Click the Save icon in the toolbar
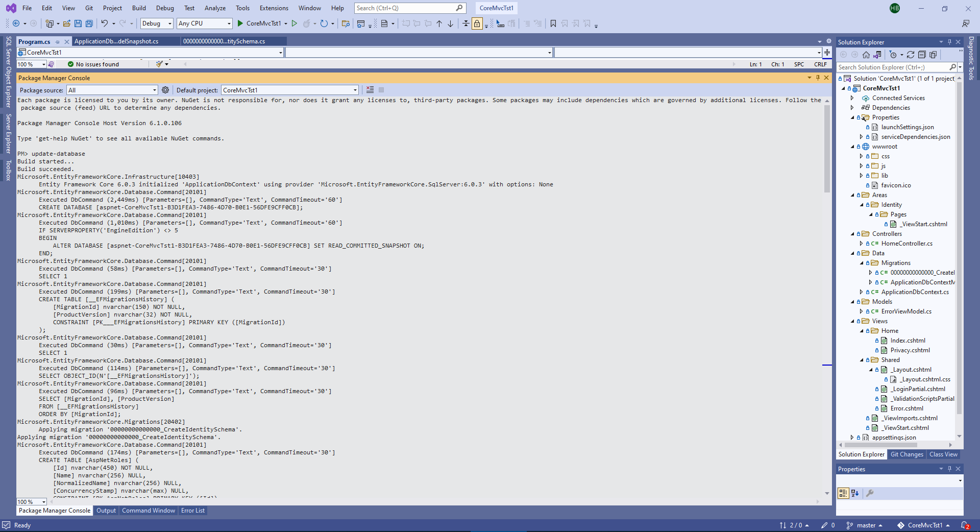This screenshot has width=980, height=532. [x=78, y=23]
